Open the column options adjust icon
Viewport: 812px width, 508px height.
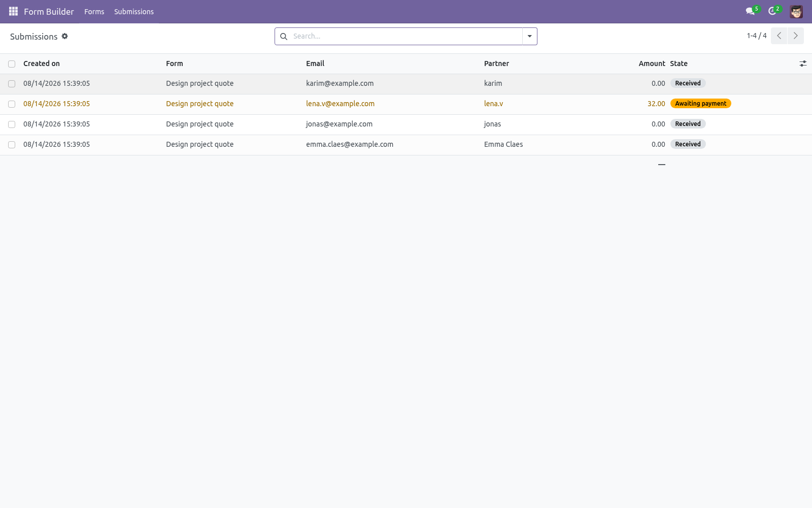coord(803,63)
